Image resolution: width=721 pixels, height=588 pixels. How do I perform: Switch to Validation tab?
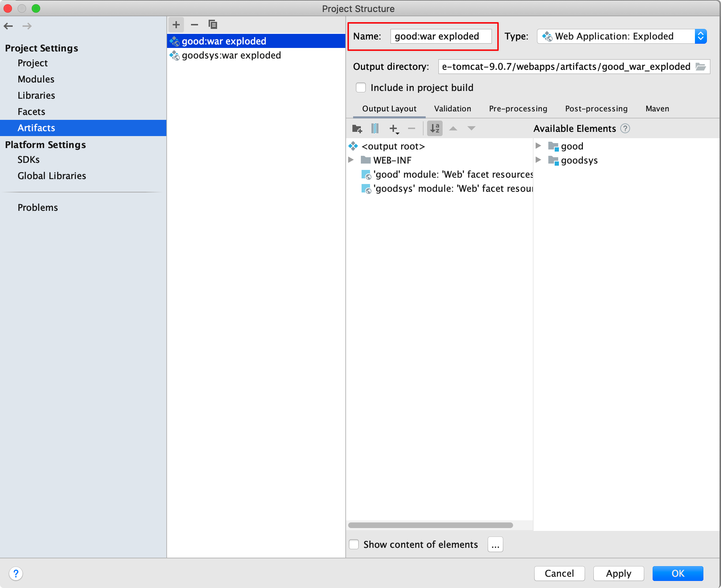(x=452, y=109)
